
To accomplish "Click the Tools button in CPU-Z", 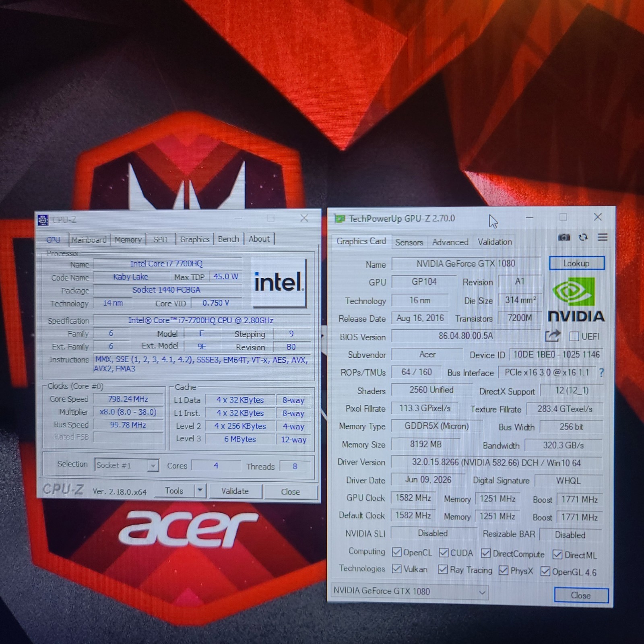I will pos(174,491).
